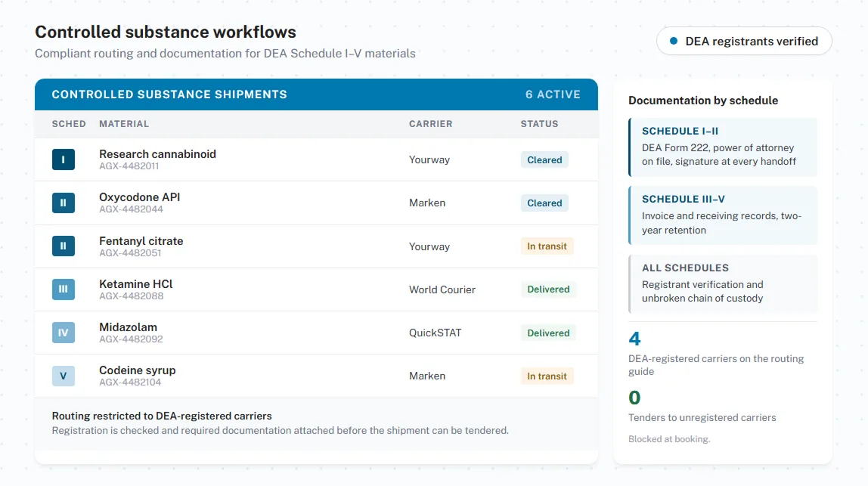The height and width of the screenshot is (486, 868).
Task: Click shipment ID AGX-4482092
Action: click(x=132, y=339)
